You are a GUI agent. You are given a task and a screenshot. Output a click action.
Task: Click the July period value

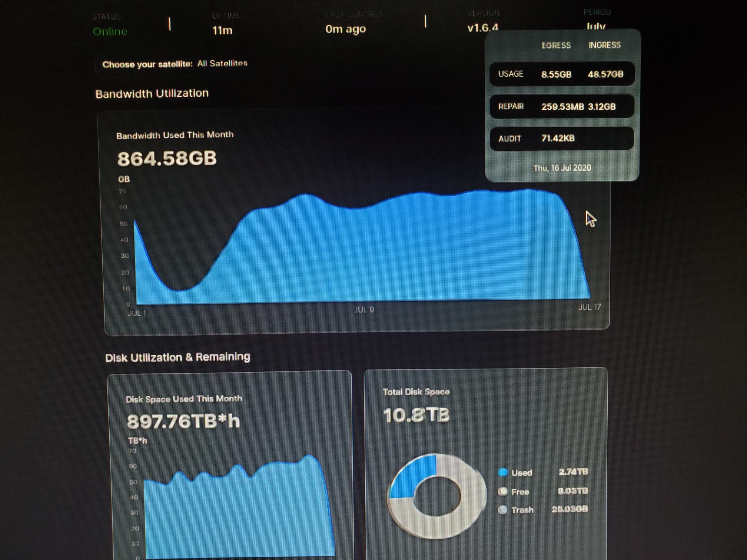(596, 26)
